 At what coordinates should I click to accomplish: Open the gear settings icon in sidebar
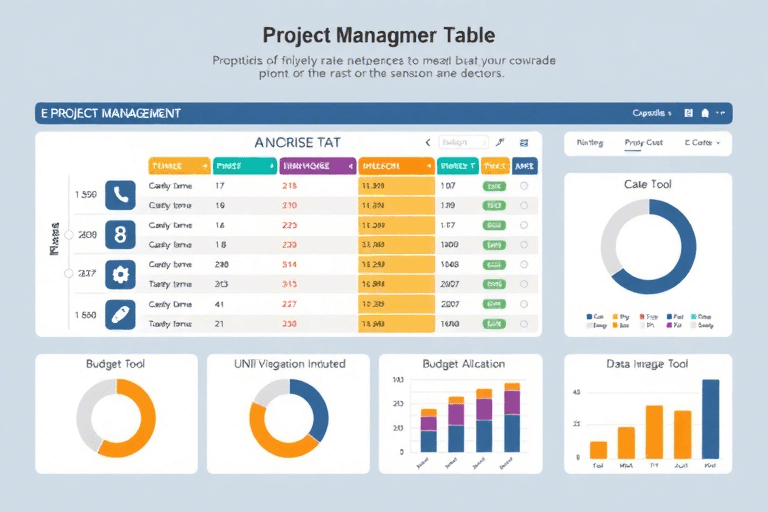tap(121, 273)
